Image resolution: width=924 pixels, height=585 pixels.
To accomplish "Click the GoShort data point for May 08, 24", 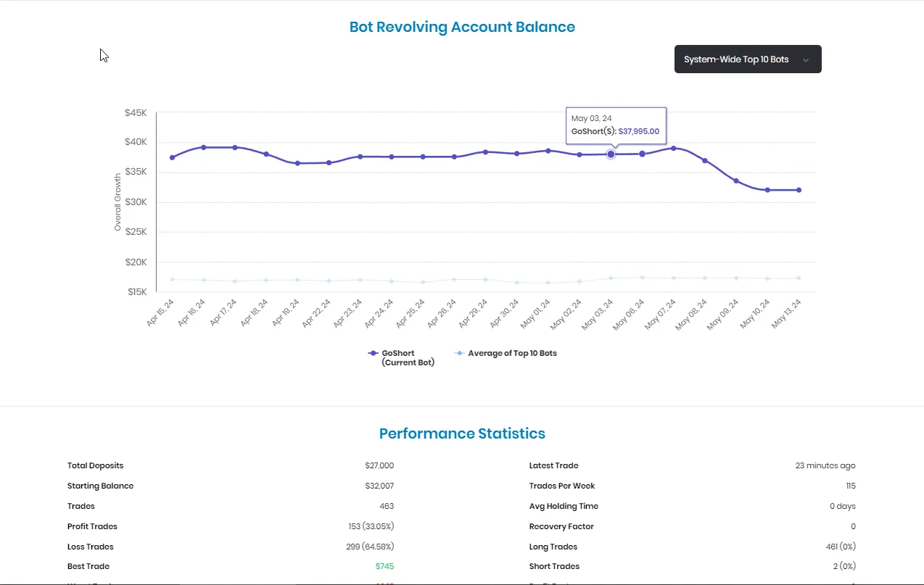I will [x=704, y=160].
